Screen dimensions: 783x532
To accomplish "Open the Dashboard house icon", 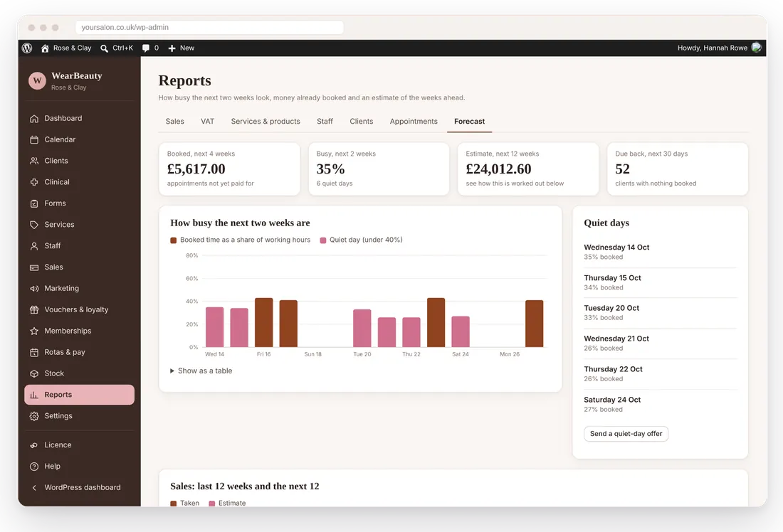I will (x=34, y=118).
